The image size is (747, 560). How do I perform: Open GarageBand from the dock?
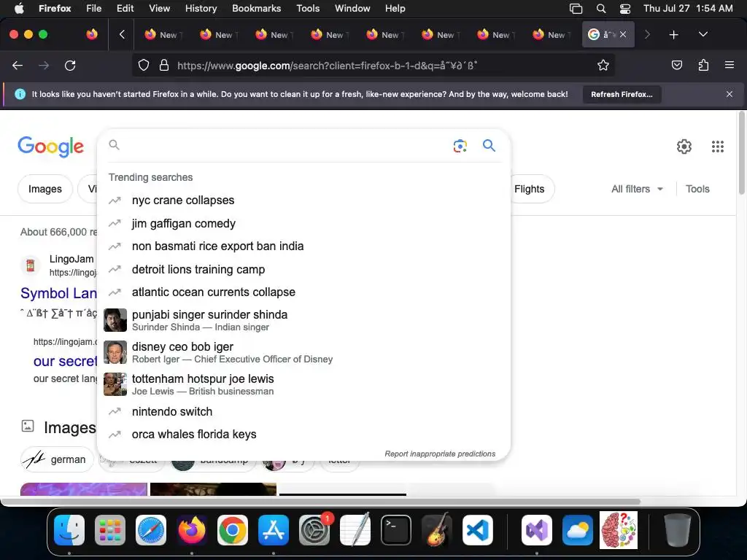pyautogui.click(x=437, y=530)
